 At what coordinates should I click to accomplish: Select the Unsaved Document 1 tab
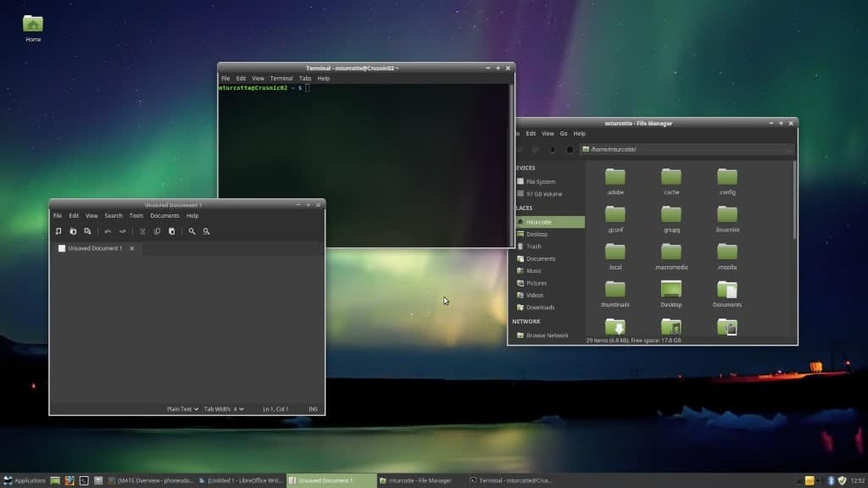point(95,248)
